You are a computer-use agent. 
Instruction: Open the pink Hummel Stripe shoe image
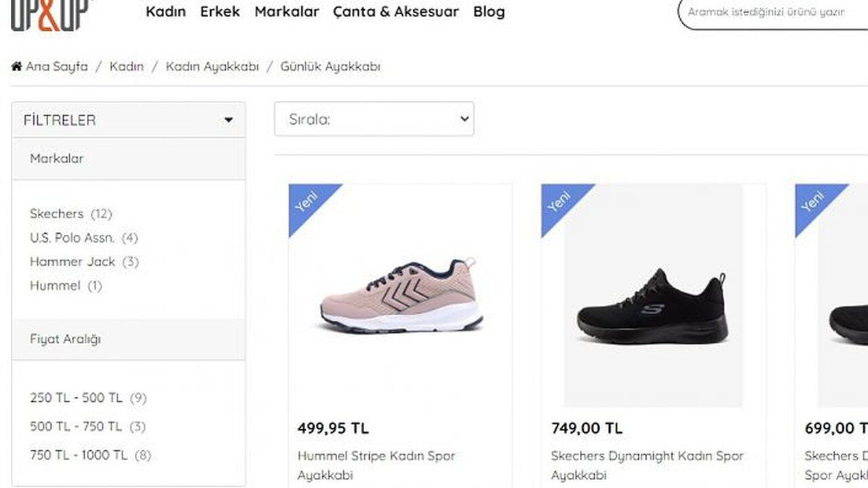click(x=400, y=295)
